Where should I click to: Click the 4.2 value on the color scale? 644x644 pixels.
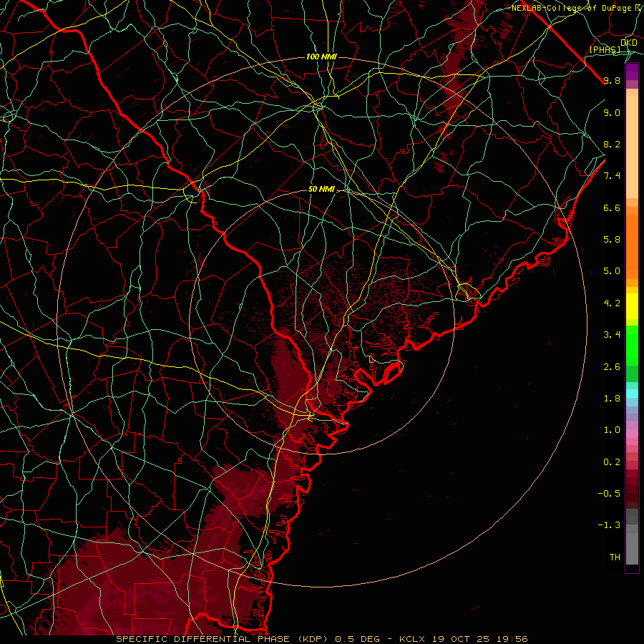click(612, 303)
